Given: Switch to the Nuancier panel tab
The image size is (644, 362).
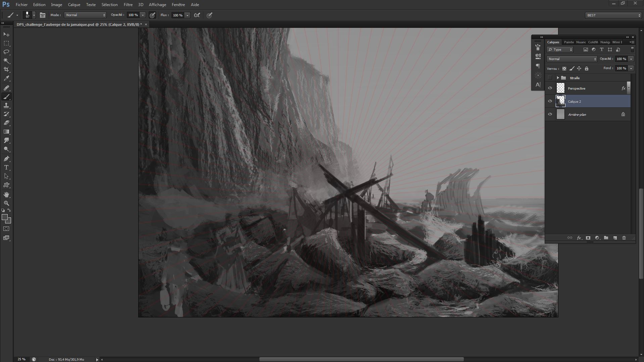Looking at the screenshot, I should point(581,42).
